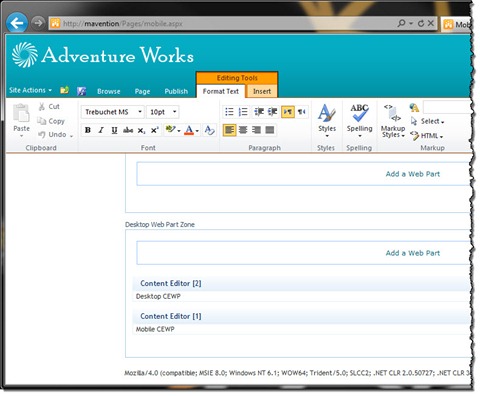
Task: Click into the Markup group text box
Action: pyautogui.click(x=447, y=107)
